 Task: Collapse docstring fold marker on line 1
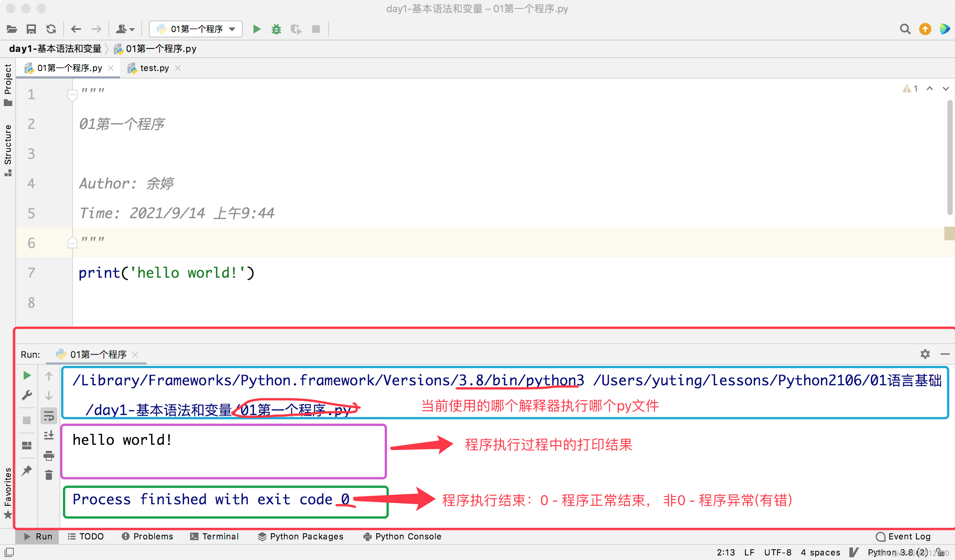click(x=72, y=94)
